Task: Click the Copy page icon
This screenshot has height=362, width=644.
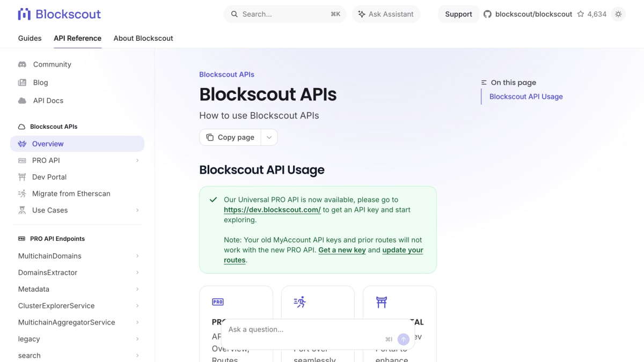Action: [x=210, y=137]
